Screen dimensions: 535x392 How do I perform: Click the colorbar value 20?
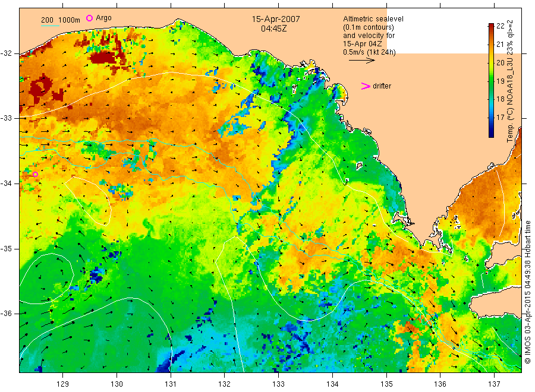[x=500, y=63]
